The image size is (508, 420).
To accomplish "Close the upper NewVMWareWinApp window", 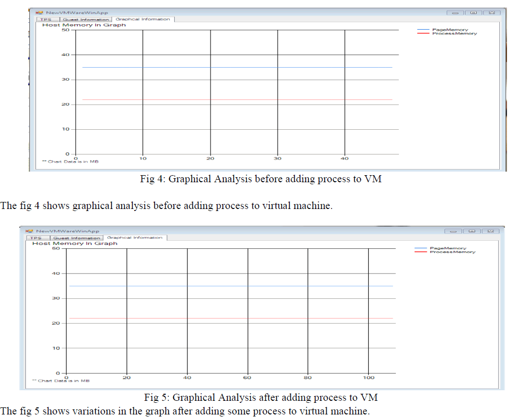I will click(x=491, y=13).
